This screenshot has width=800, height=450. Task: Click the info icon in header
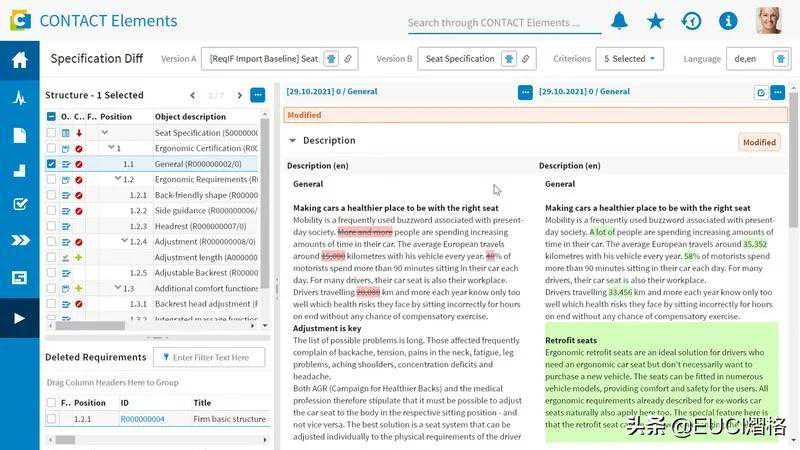[x=728, y=21]
